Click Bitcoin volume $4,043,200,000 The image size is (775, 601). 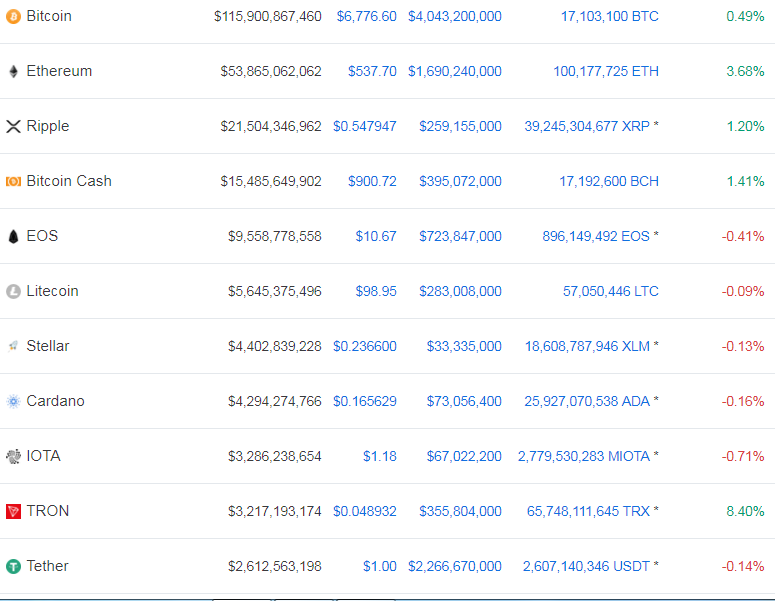455,16
